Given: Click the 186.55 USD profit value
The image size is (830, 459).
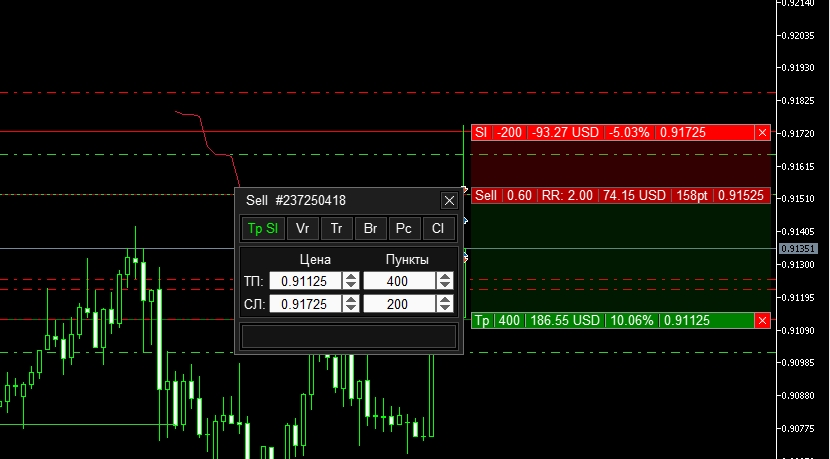Looking at the screenshot, I should click(x=565, y=321).
